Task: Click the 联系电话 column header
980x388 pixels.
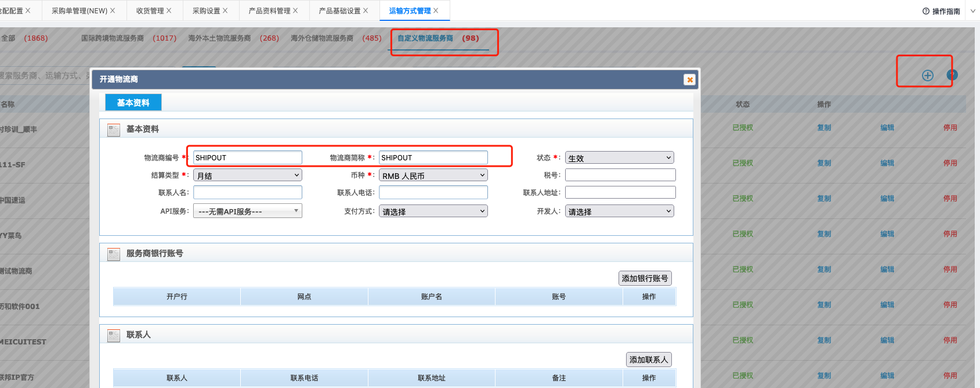Action: pos(304,378)
